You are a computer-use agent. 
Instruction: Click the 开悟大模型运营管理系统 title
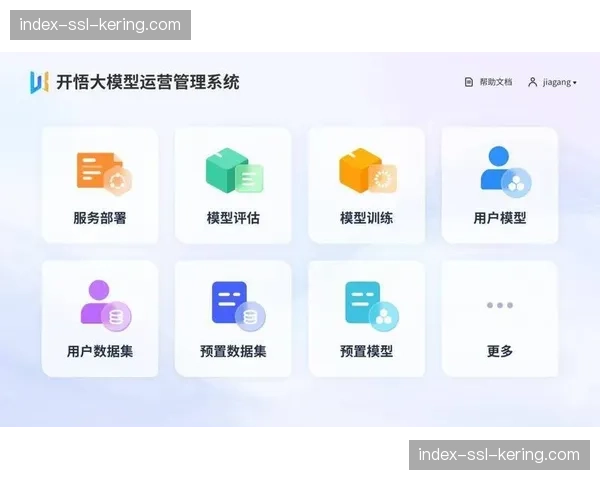148,82
